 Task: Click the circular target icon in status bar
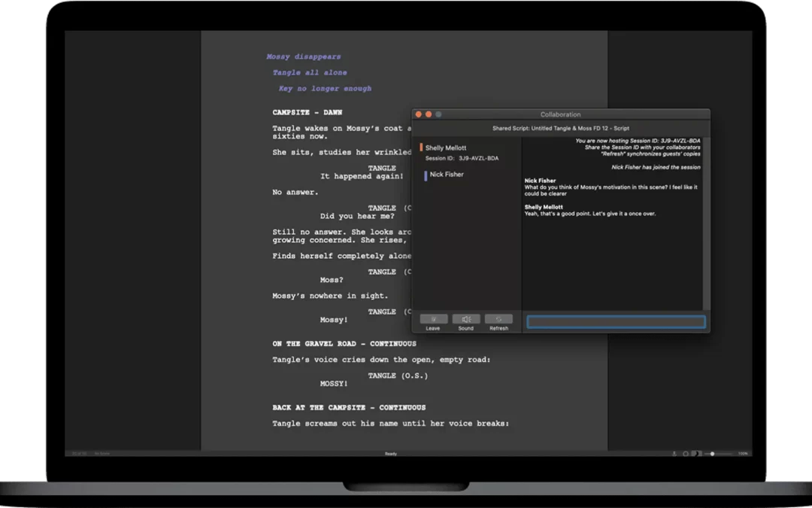[686, 454]
